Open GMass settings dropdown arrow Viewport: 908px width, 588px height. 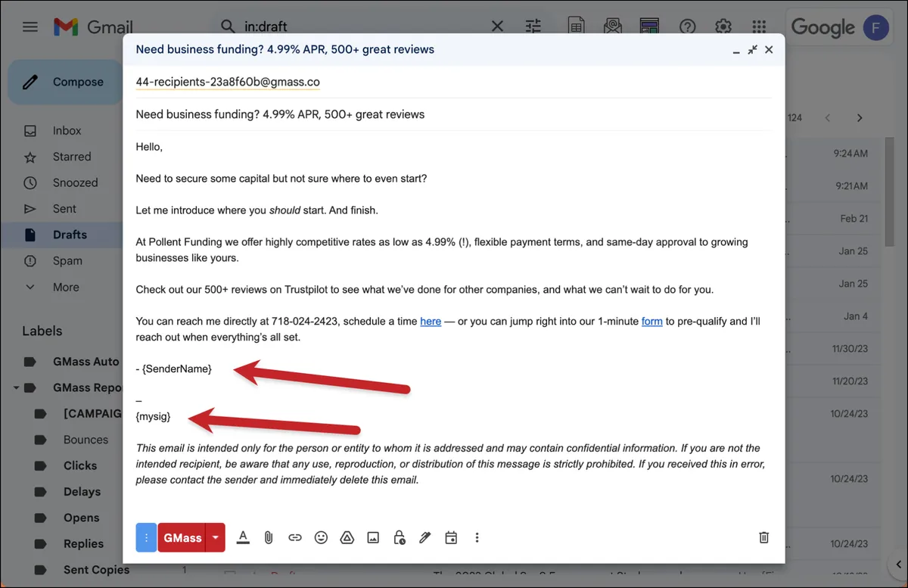(216, 537)
